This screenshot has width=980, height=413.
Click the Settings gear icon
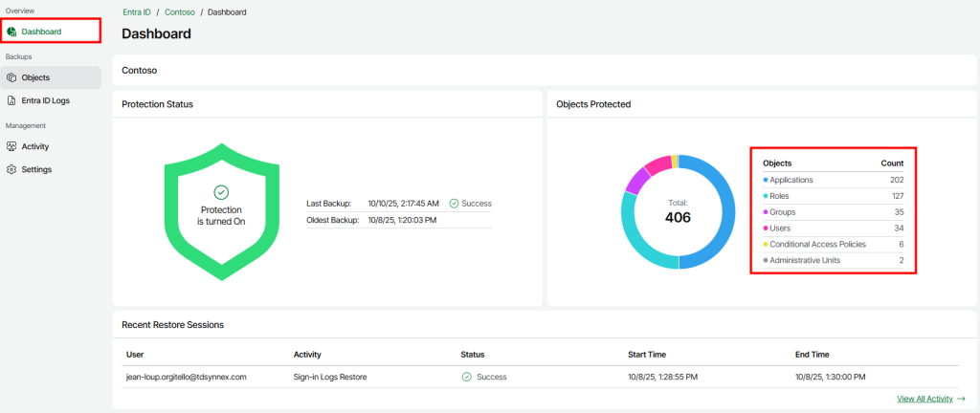click(x=11, y=169)
